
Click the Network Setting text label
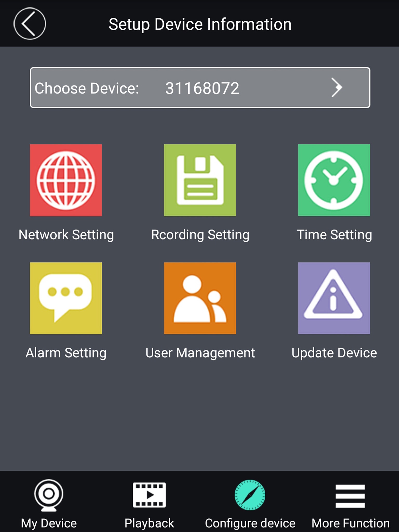pos(66,235)
